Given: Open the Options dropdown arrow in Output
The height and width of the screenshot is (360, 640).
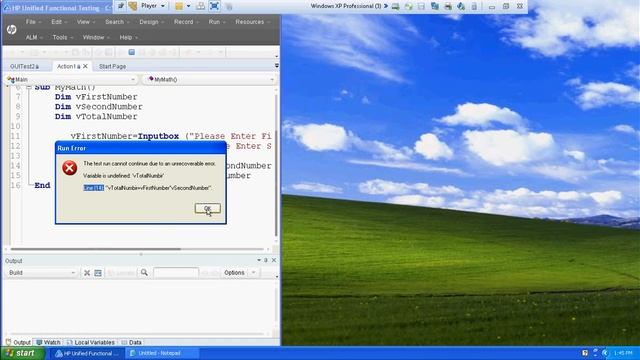Looking at the screenshot, I should [253, 273].
